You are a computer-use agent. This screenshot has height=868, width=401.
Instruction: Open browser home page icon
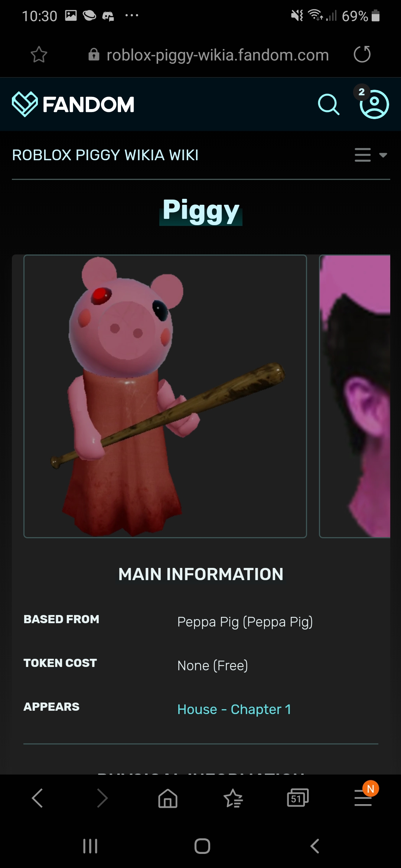point(168,798)
